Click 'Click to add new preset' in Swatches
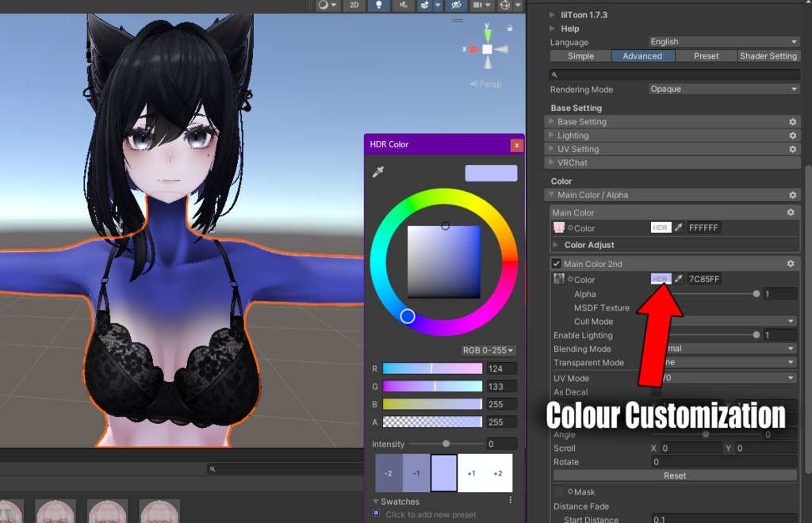The image size is (812, 523). click(432, 515)
